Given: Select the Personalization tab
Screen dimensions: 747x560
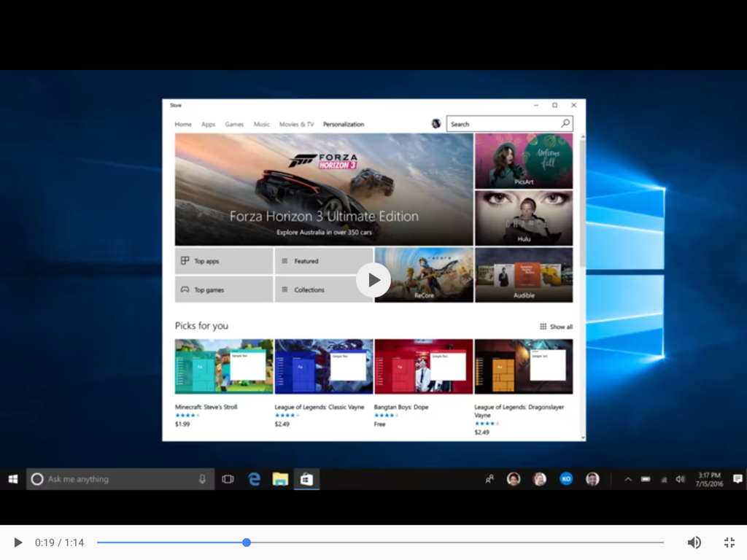Looking at the screenshot, I should 344,124.
